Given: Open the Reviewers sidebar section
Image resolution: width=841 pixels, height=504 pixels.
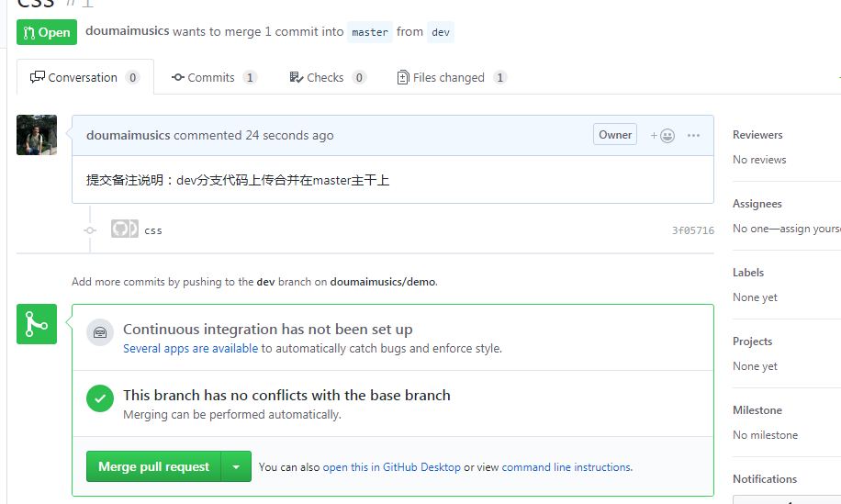Looking at the screenshot, I should coord(757,135).
